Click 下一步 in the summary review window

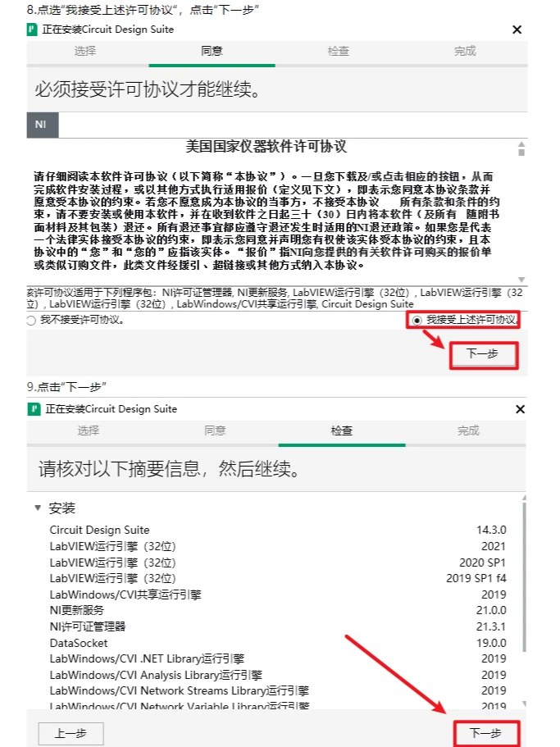[x=486, y=733]
